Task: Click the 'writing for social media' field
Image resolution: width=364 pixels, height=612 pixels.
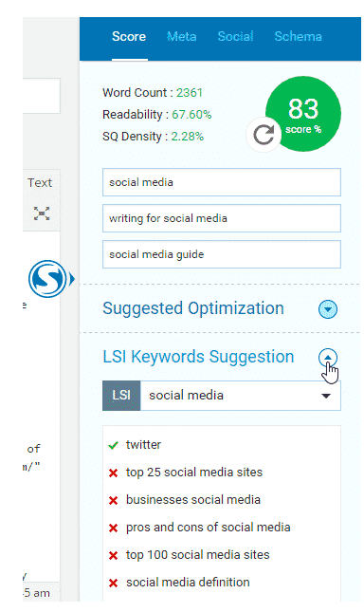Action: 222,218
